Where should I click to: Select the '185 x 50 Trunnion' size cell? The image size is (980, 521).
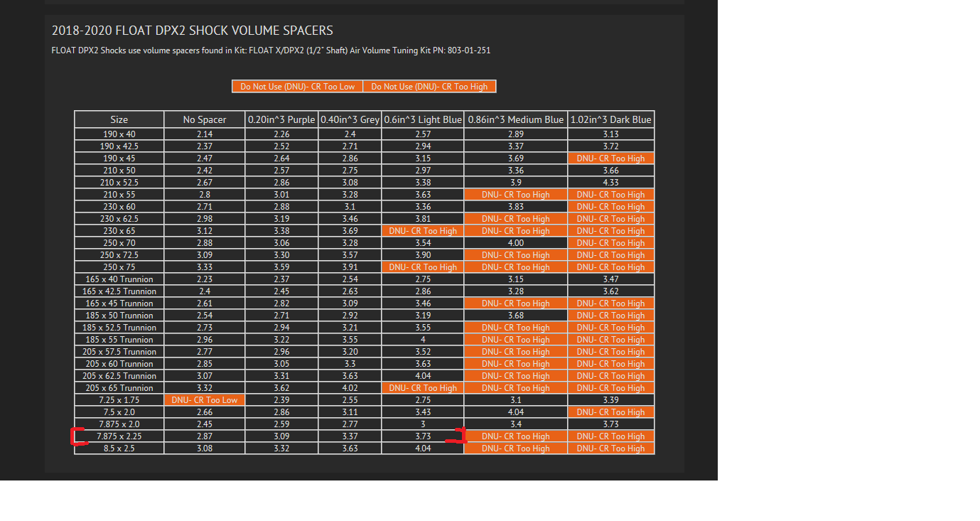coord(119,315)
